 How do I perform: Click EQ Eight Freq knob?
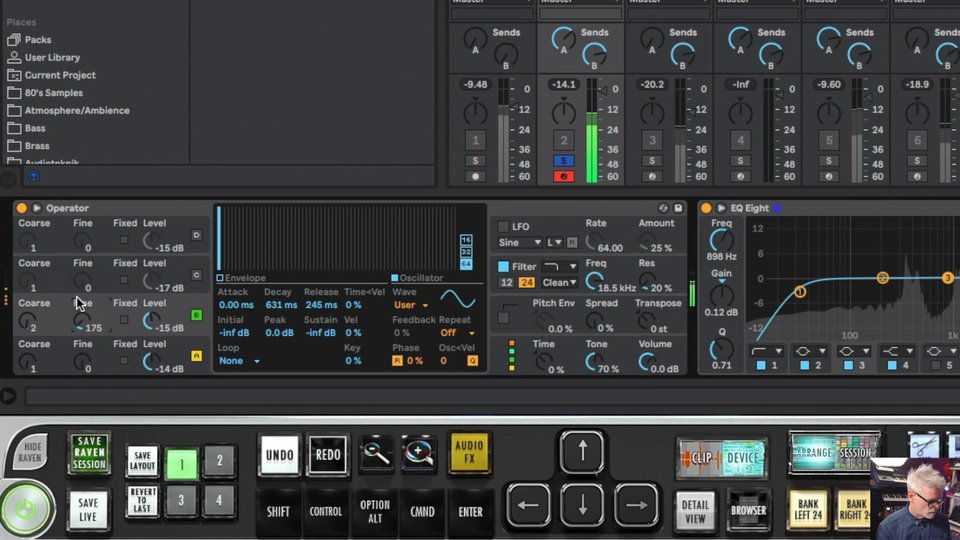point(721,241)
